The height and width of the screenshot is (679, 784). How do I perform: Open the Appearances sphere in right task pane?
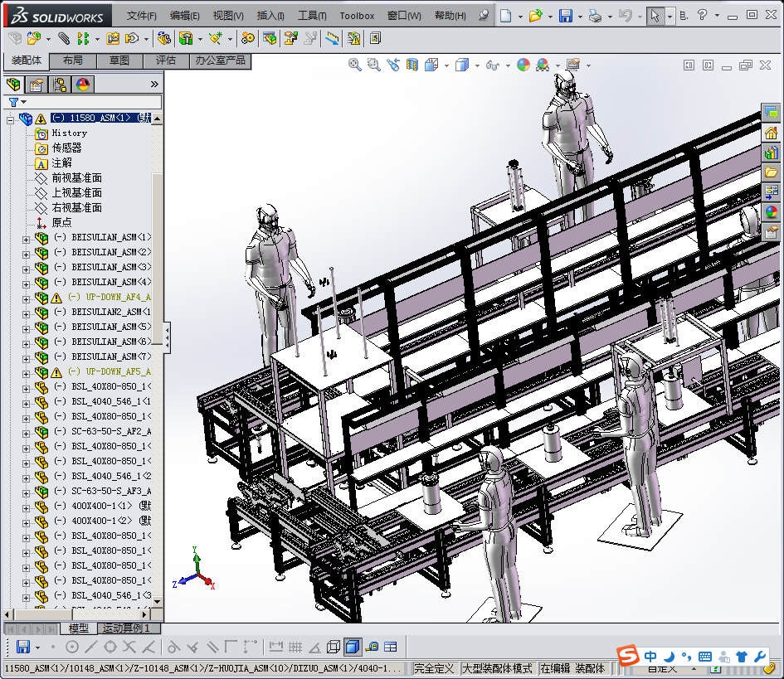tap(772, 212)
